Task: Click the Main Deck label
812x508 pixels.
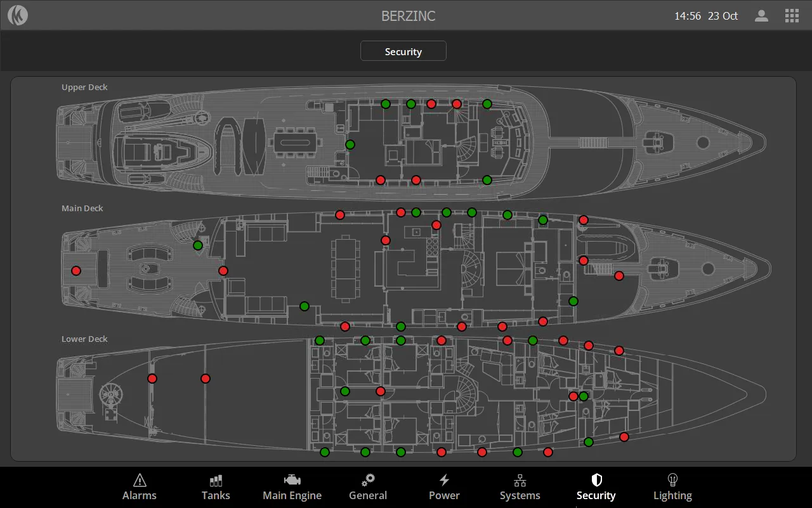Action: [x=82, y=208]
